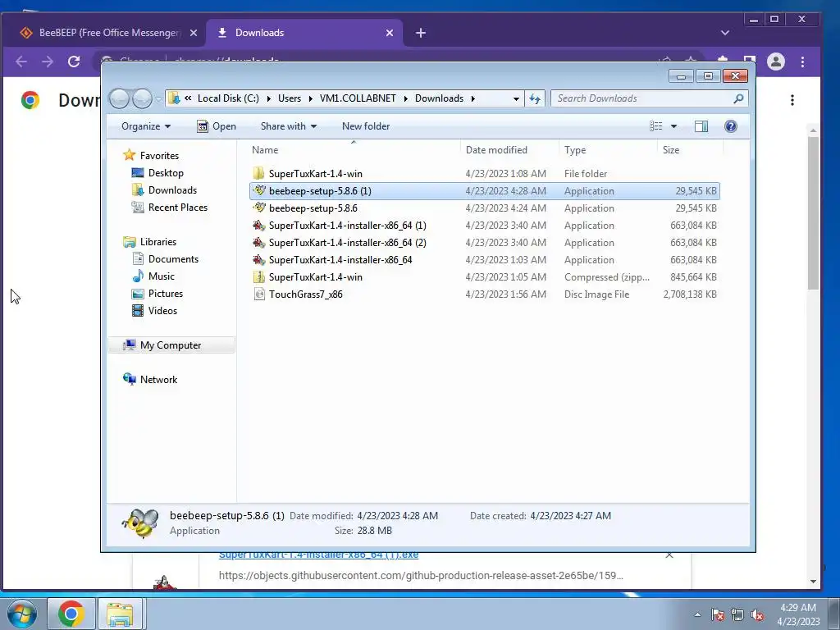Expand the arrow after Users breadcrumb
840x630 pixels.
click(310, 98)
